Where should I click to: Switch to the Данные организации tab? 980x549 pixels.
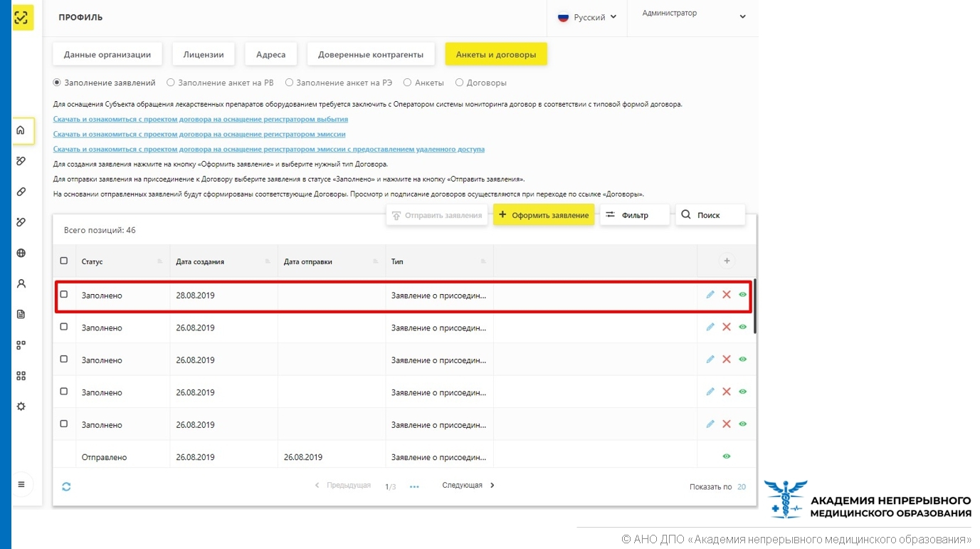[x=107, y=54]
